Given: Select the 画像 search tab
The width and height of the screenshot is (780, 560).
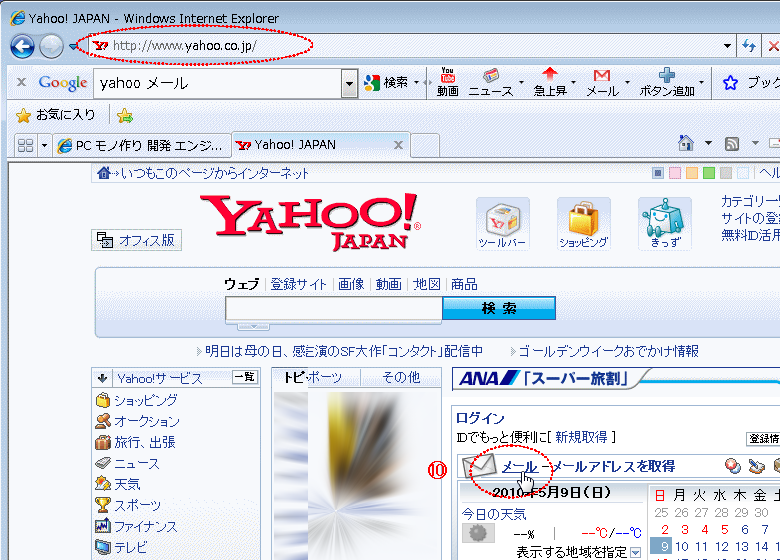Looking at the screenshot, I should click(351, 284).
